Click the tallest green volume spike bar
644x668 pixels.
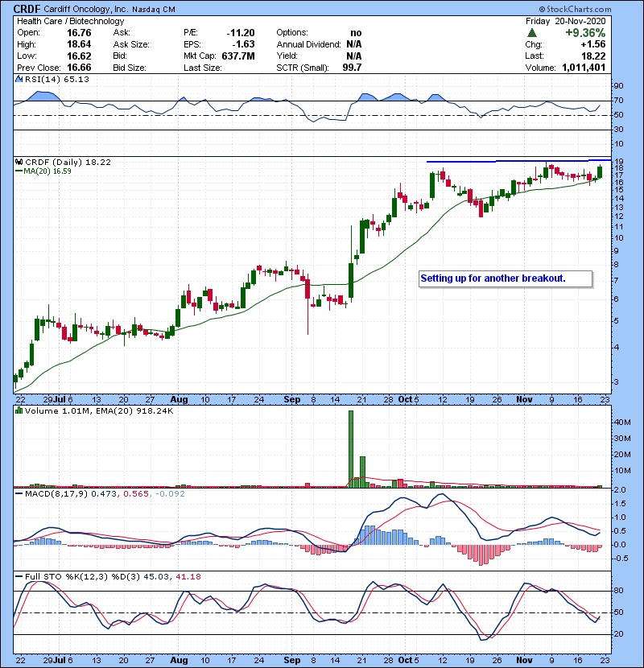[x=351, y=448]
